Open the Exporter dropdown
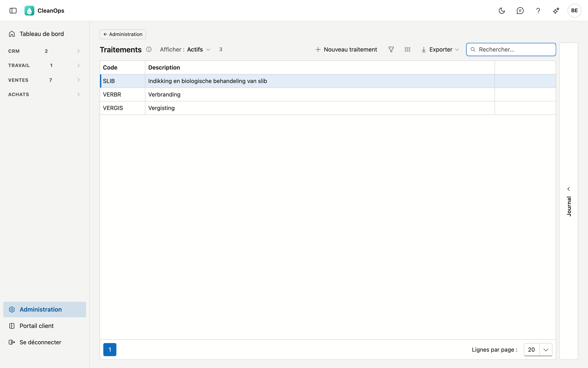Screen dimensions: 588x368 440,49
